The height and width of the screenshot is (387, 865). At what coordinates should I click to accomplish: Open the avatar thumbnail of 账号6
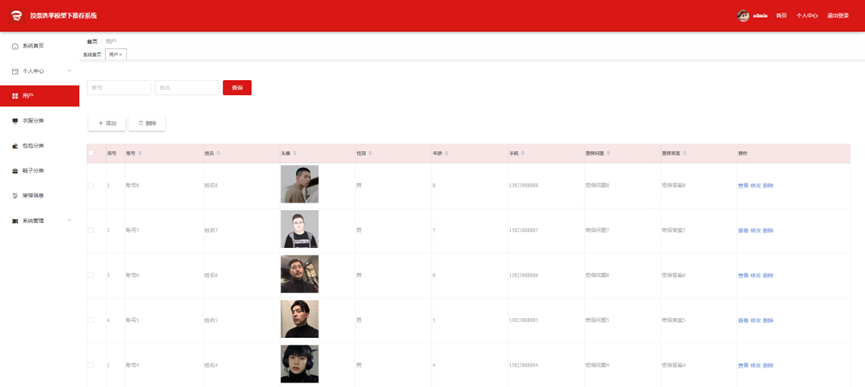300,274
